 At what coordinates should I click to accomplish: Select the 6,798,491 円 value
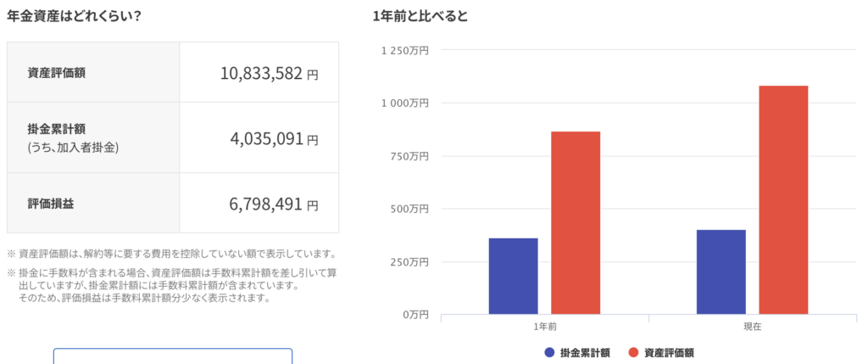click(x=274, y=204)
